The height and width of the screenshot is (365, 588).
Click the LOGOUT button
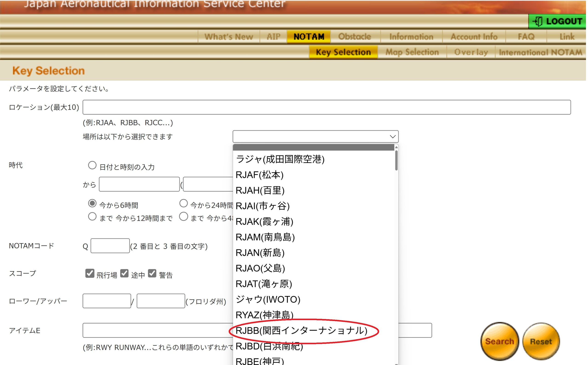point(557,21)
